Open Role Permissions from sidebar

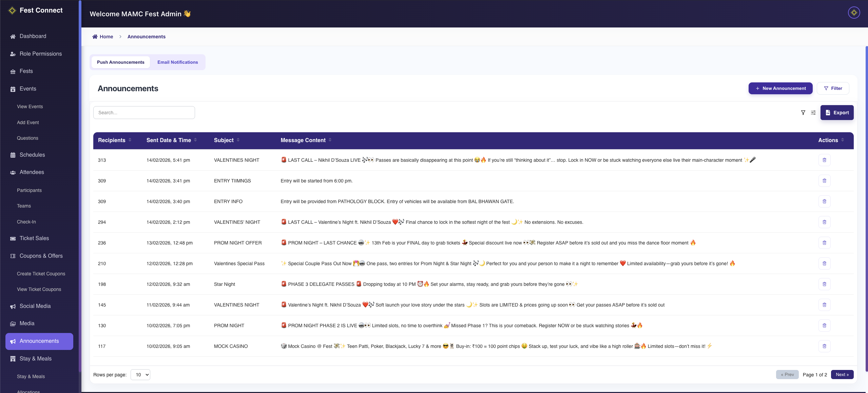click(40, 54)
